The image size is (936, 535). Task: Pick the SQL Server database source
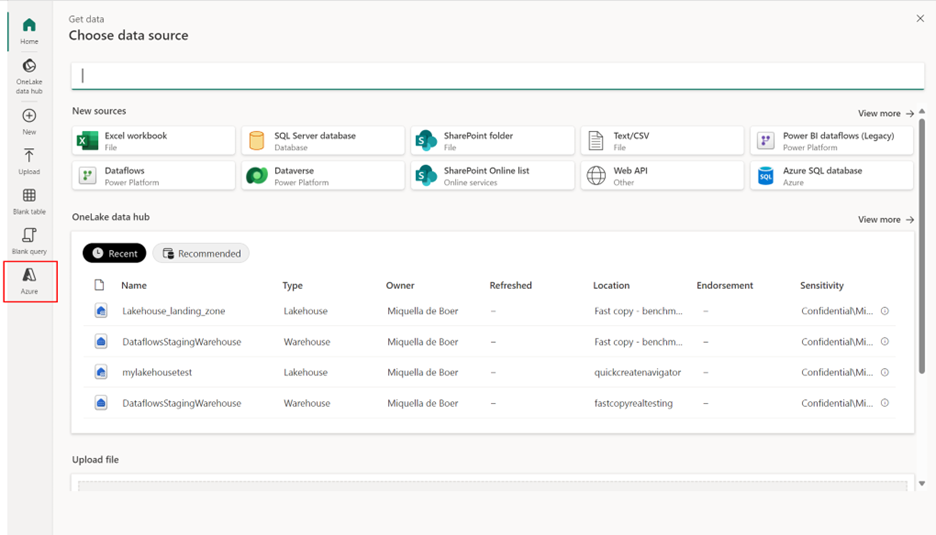click(323, 141)
